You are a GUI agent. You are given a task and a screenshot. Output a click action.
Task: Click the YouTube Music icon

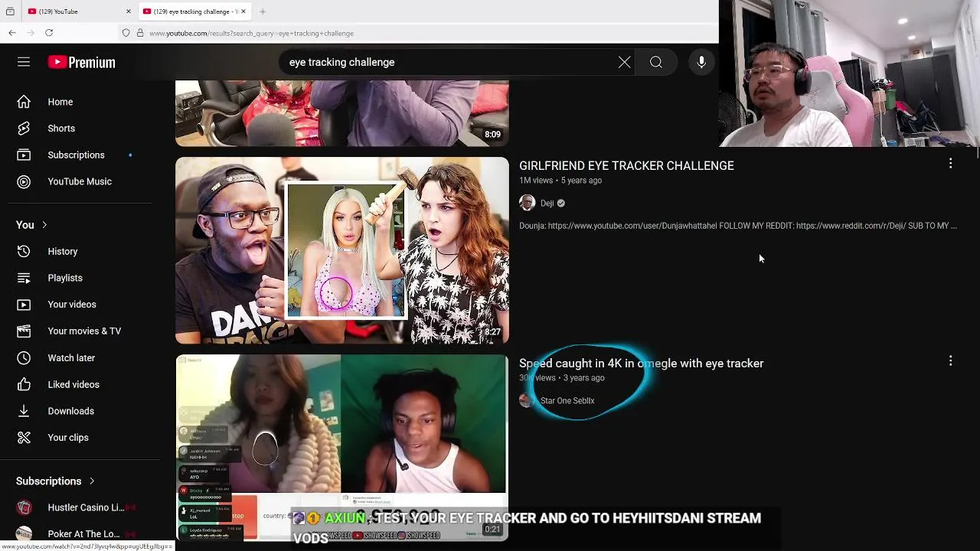(x=24, y=181)
